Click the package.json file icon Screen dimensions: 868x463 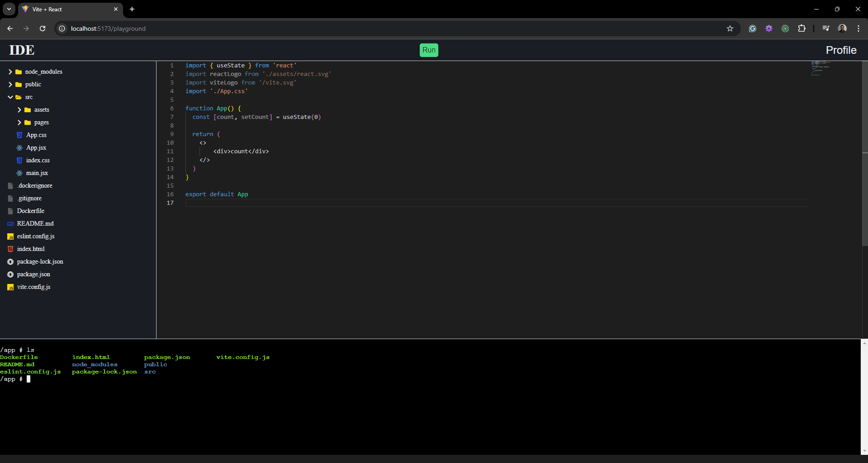coord(10,274)
